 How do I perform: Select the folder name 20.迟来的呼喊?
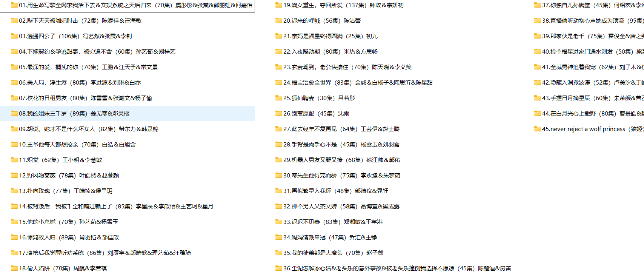click(x=302, y=20)
